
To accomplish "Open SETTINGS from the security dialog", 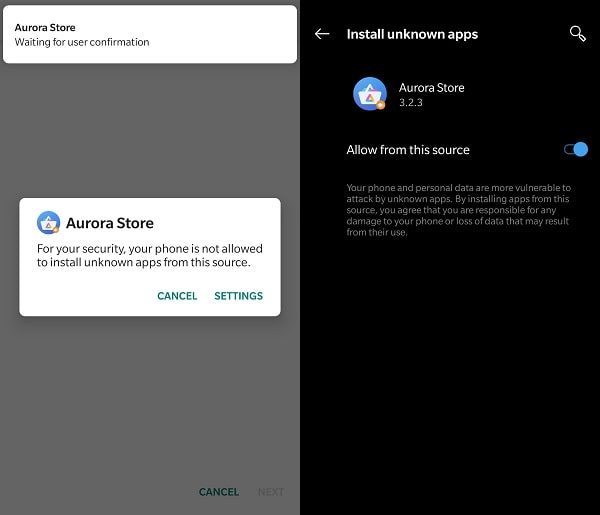I will [238, 296].
